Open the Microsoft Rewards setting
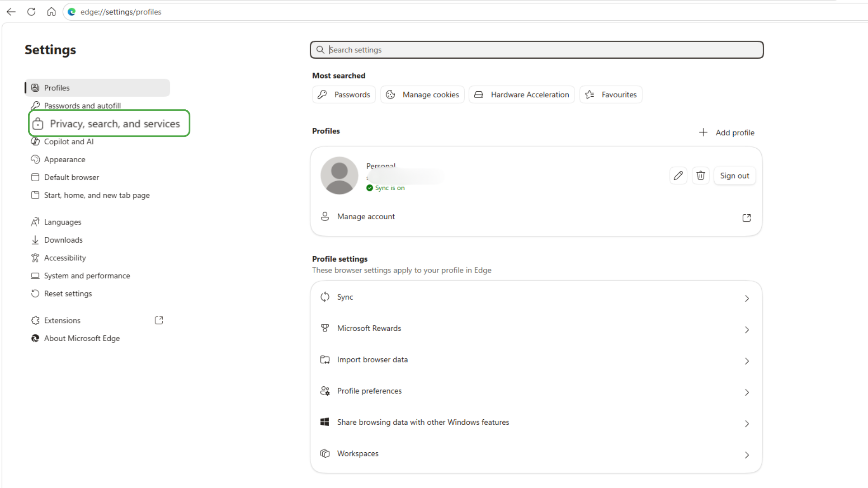 tap(536, 328)
